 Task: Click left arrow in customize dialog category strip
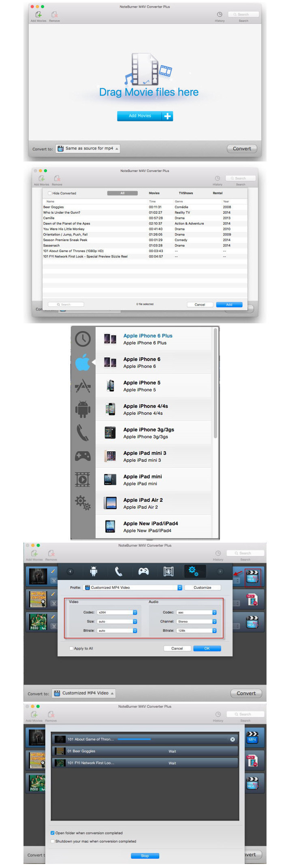point(70,571)
